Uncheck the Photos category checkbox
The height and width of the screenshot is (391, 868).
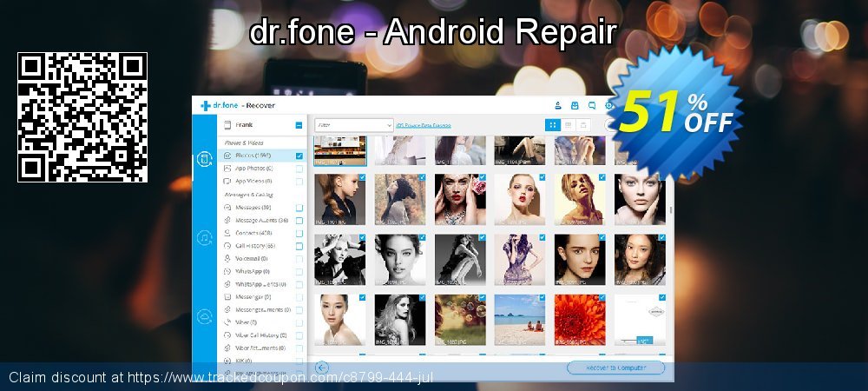click(299, 156)
